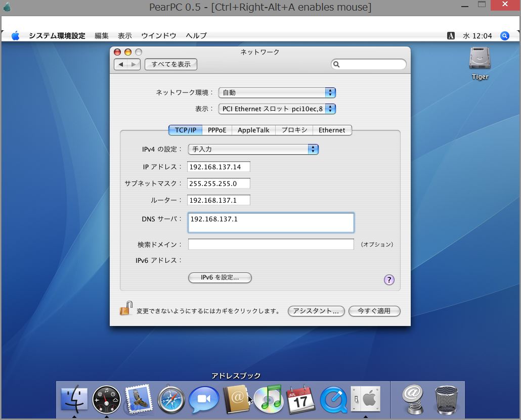The height and width of the screenshot is (420, 521).
Task: Open Address Book in the Dock
Action: click(237, 399)
